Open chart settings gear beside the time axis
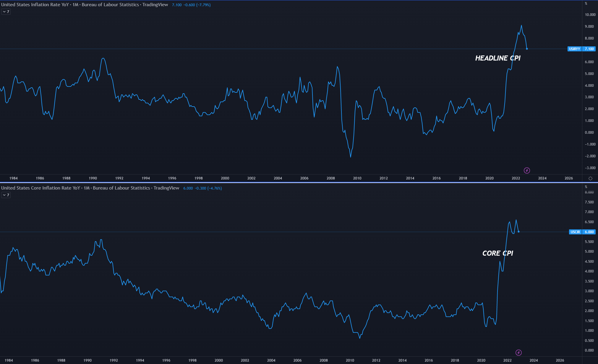 [x=590, y=178]
